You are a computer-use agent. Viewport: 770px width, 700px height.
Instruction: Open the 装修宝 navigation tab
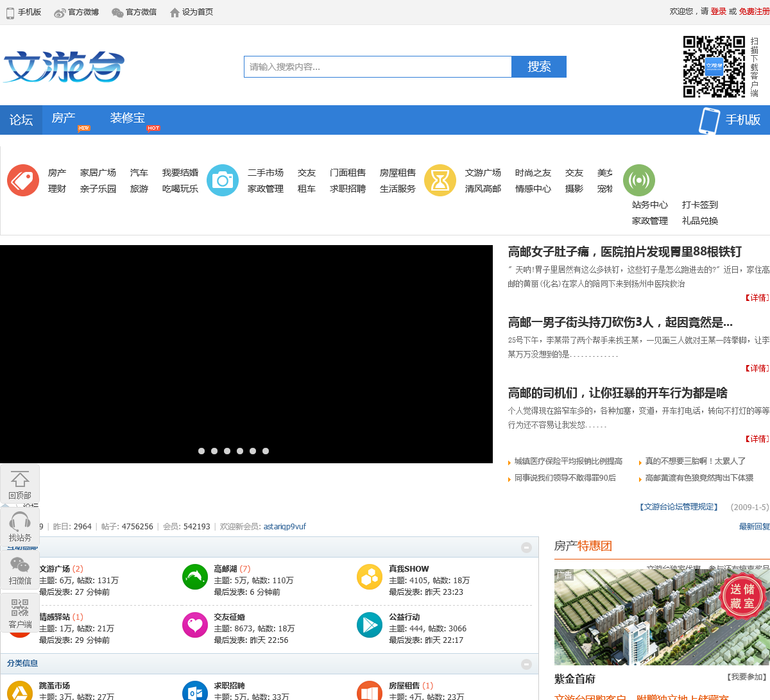(127, 119)
